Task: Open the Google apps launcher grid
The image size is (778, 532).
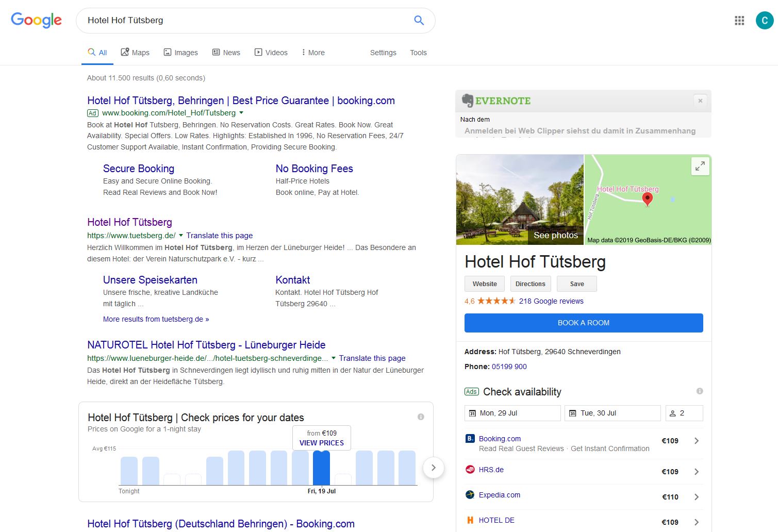Action: click(739, 20)
